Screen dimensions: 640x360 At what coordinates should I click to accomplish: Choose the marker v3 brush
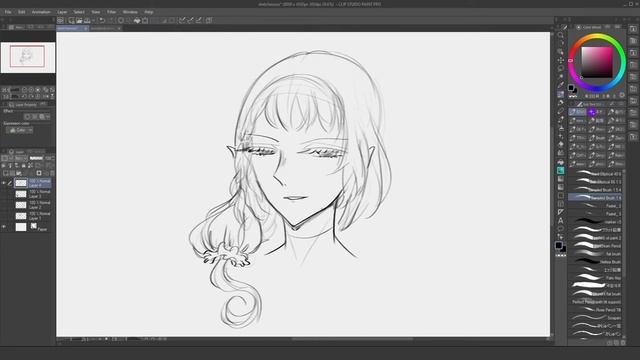[595, 222]
